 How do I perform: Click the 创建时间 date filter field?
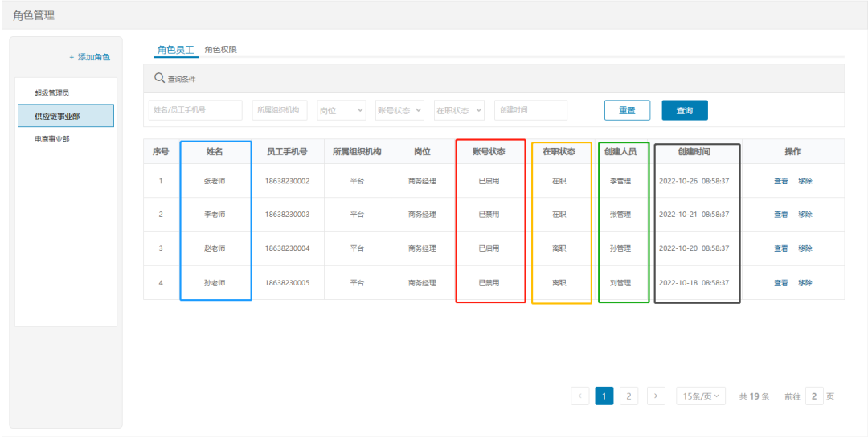[x=530, y=110]
